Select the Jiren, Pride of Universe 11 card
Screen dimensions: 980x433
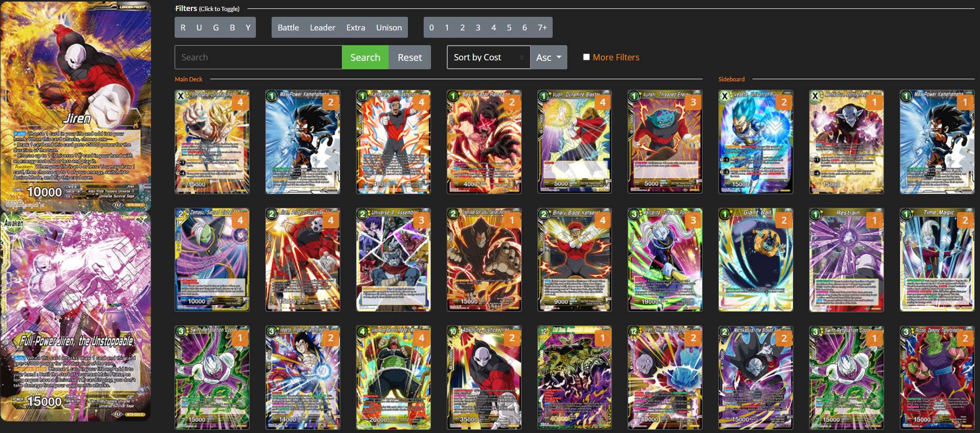[x=303, y=260]
